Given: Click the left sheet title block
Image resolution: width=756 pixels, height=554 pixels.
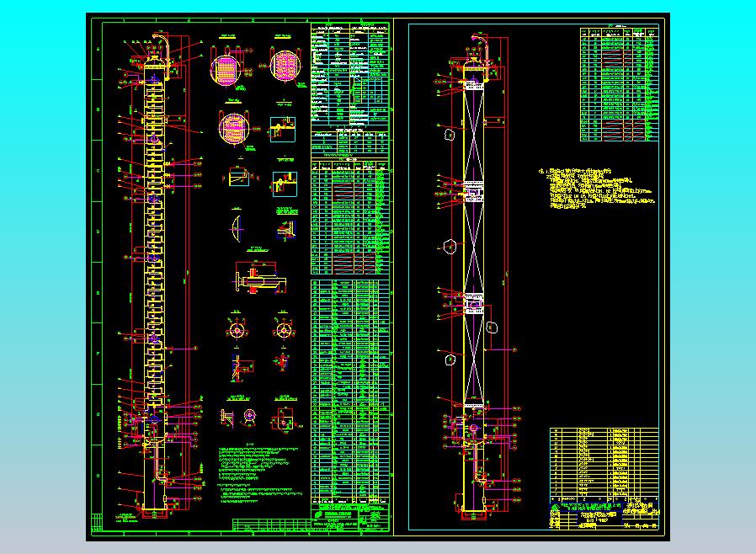Looking at the screenshot, I should pyautogui.click(x=350, y=516).
